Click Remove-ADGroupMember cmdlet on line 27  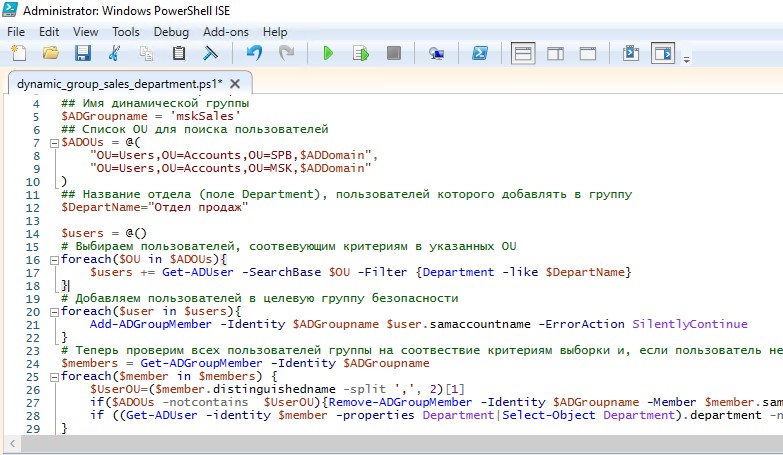400,402
